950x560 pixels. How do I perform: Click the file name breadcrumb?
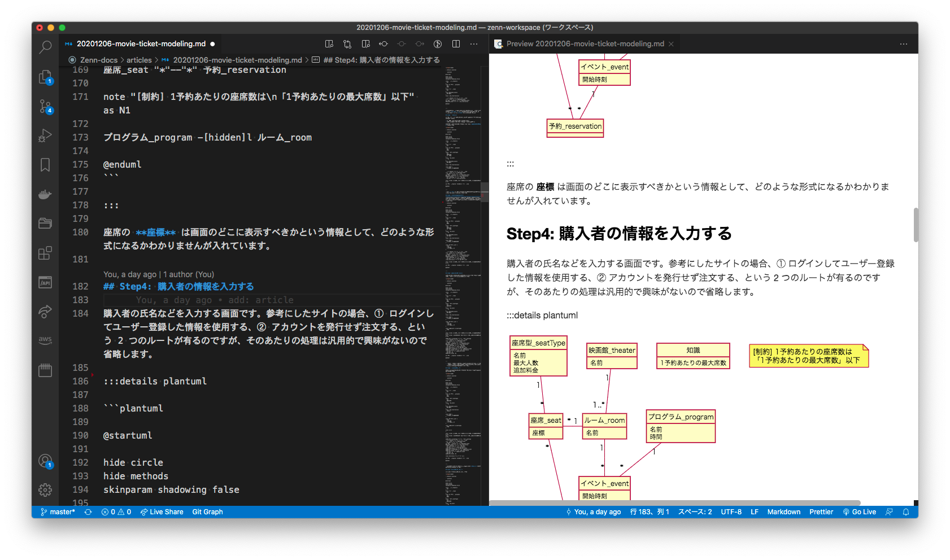tap(237, 60)
